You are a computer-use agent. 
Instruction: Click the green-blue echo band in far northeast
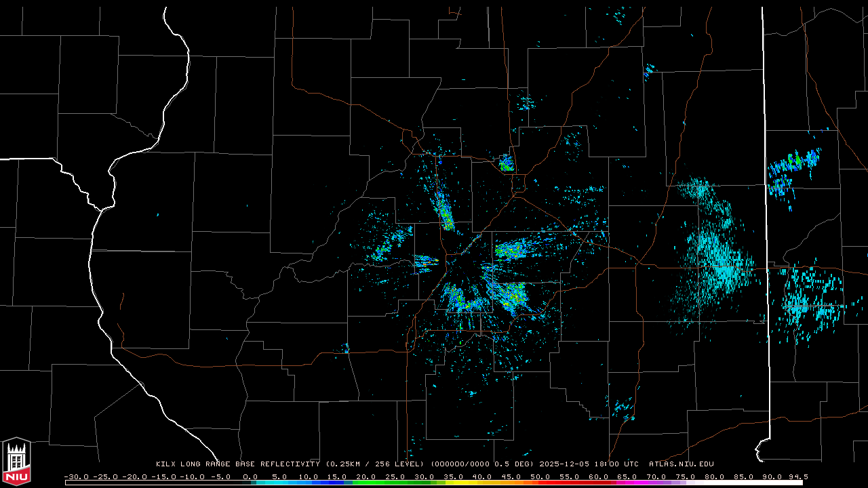(x=793, y=166)
